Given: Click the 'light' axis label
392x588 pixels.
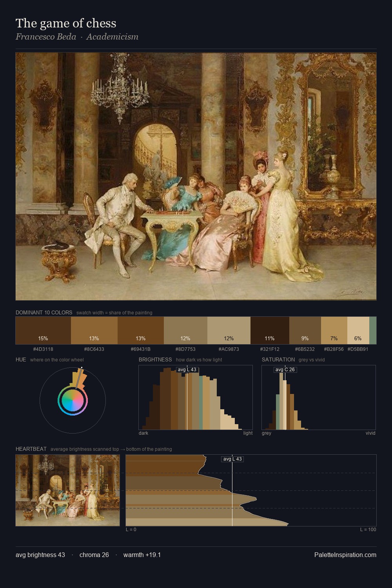Looking at the screenshot, I should (x=248, y=433).
